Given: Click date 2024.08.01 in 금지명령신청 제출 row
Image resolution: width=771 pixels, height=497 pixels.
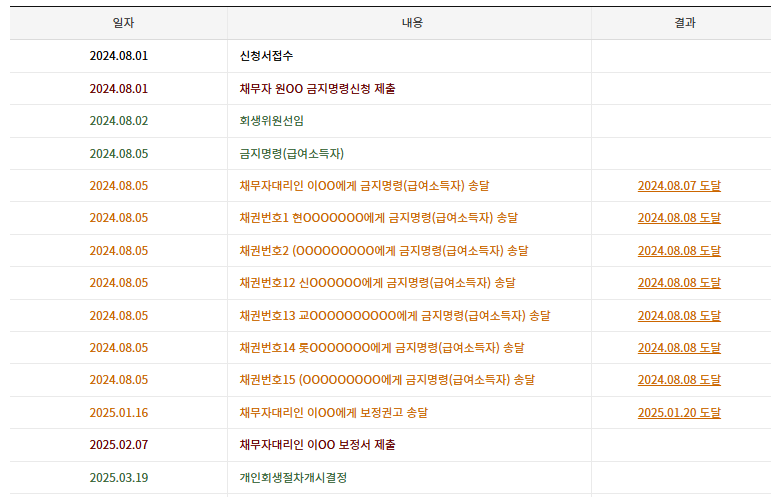Looking at the screenshot, I should click(x=119, y=88).
